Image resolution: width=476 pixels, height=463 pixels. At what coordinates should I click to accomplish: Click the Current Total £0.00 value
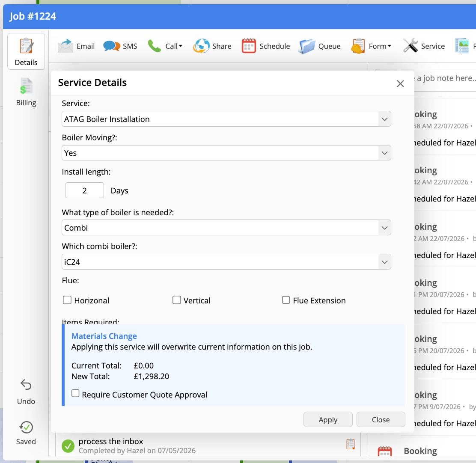[143, 365]
